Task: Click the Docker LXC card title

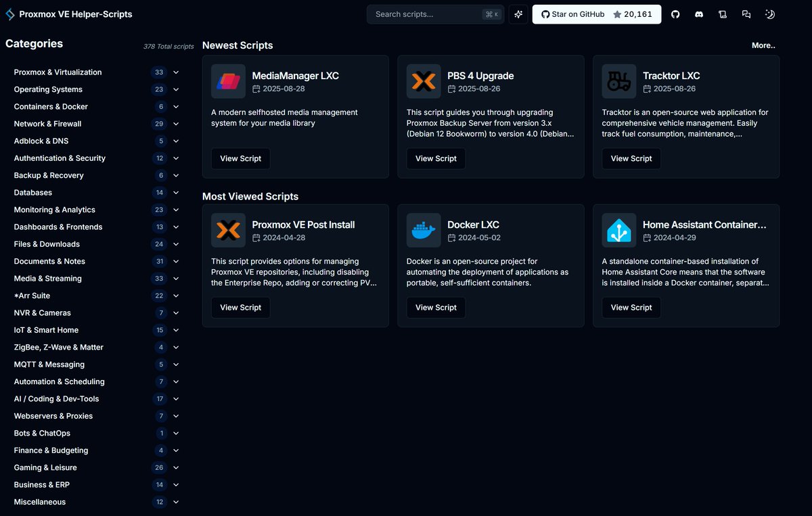Action: (474, 225)
